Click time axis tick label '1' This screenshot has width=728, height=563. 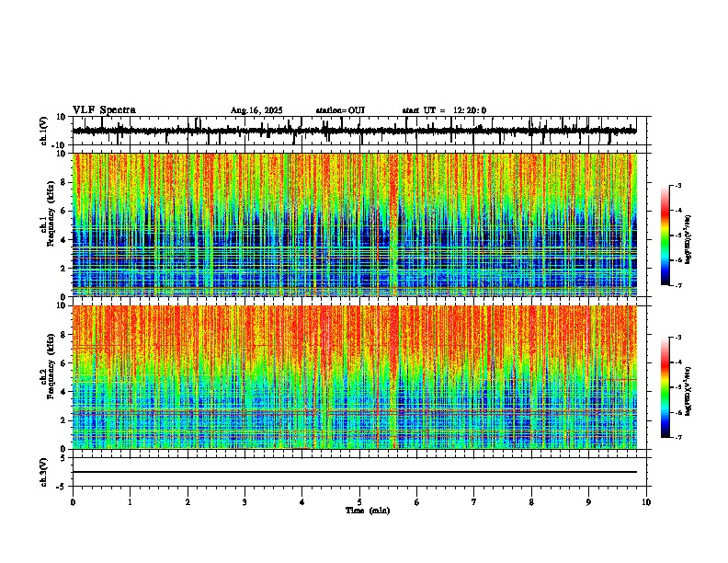click(130, 502)
